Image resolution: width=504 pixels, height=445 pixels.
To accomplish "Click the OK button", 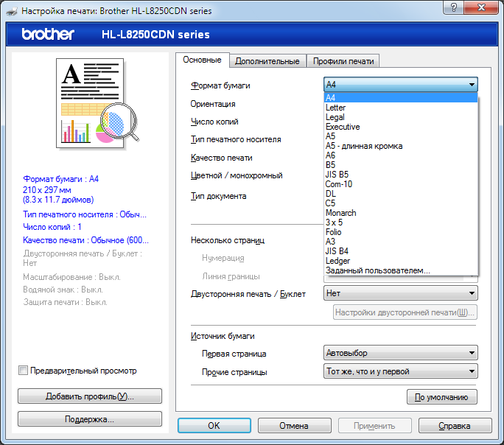I will pyautogui.click(x=214, y=425).
